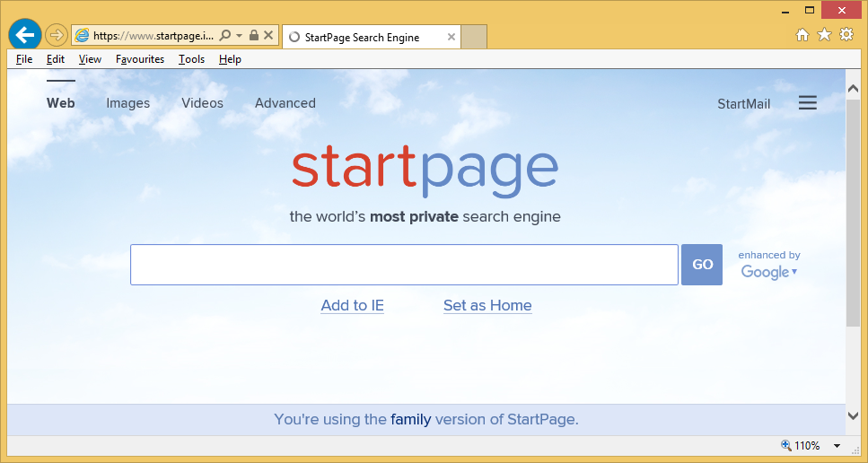Open the zoom level dropdown arrow
The image size is (868, 463).
(x=837, y=446)
